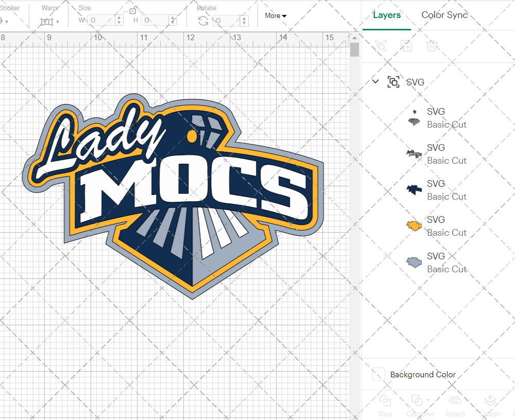Image resolution: width=515 pixels, height=420 pixels.
Task: Collapse the SVG layer group
Action: [375, 81]
